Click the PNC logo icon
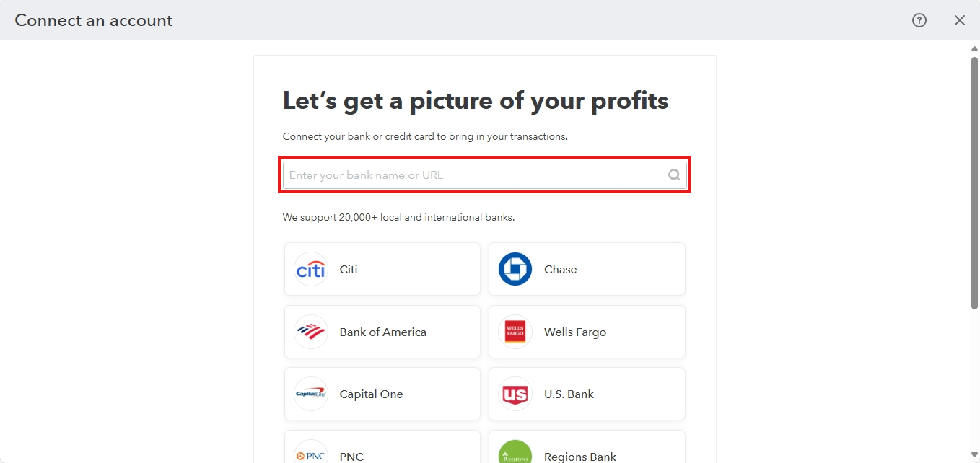 [311, 454]
